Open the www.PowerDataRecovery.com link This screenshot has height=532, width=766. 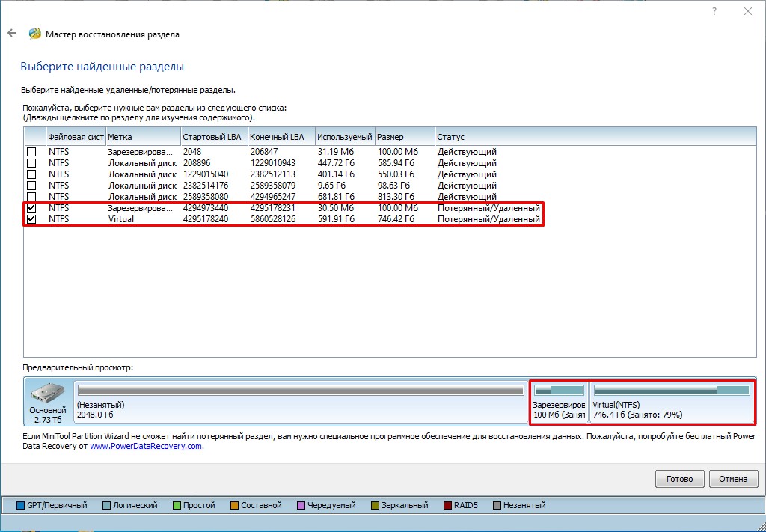146,446
